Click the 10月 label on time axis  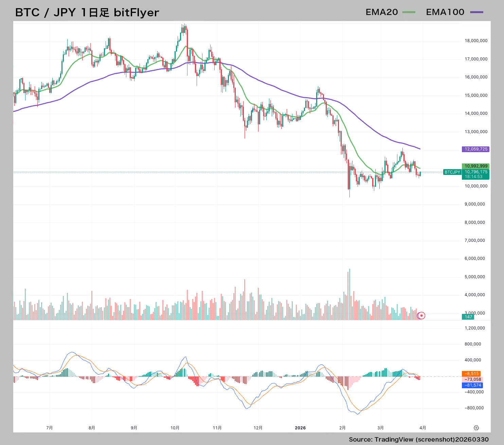pos(175,428)
